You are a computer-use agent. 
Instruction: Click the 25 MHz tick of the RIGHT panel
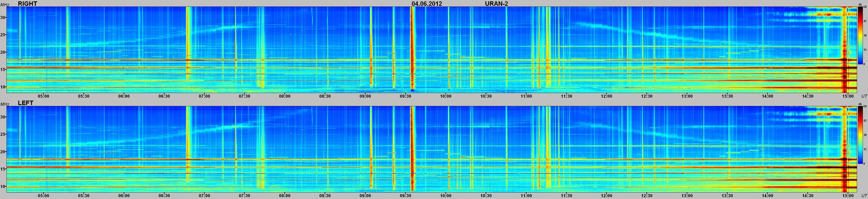[x=3, y=35]
